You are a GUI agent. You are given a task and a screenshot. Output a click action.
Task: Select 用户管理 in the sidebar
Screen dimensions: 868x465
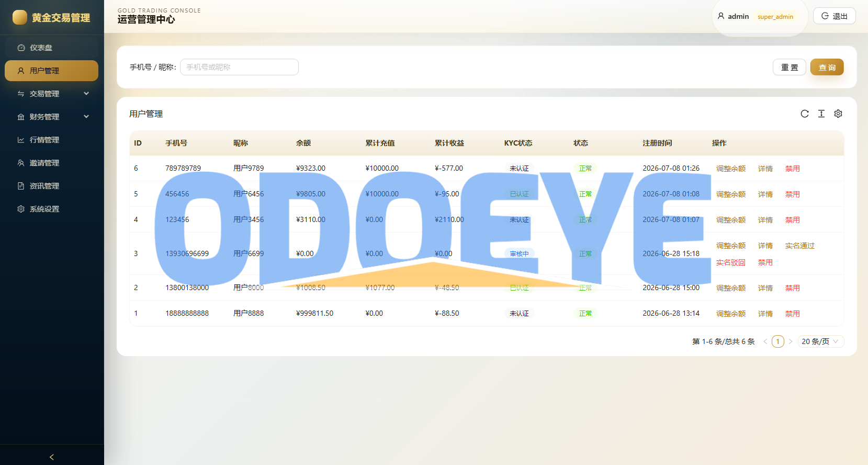(x=51, y=71)
